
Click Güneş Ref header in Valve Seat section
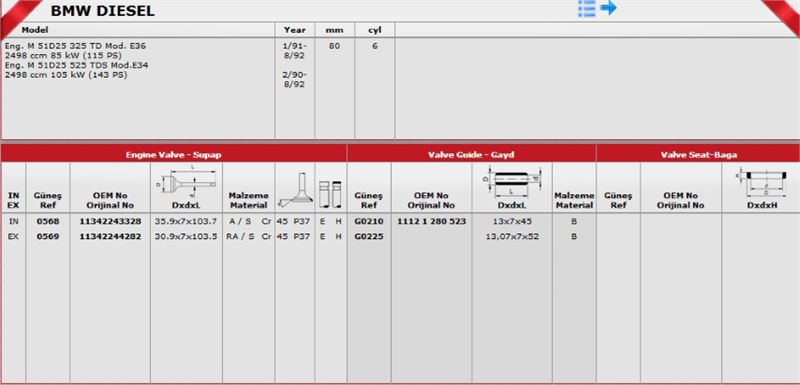click(x=618, y=200)
